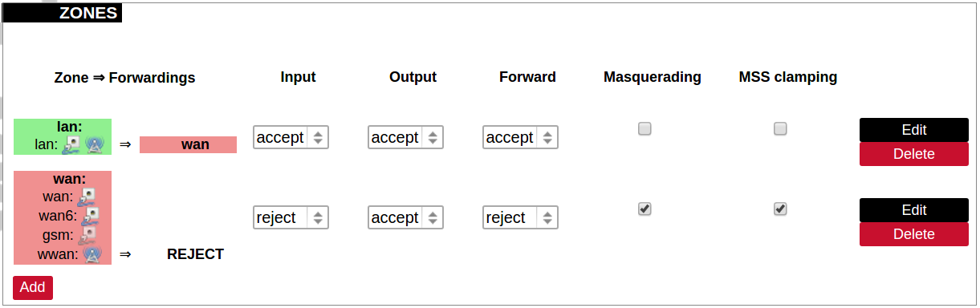Click the lan wireless interface icon
The image size is (980, 308).
(x=94, y=144)
